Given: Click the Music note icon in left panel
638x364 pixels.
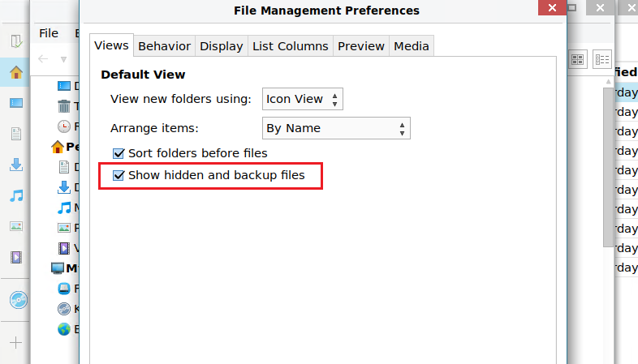Looking at the screenshot, I should point(16,195).
